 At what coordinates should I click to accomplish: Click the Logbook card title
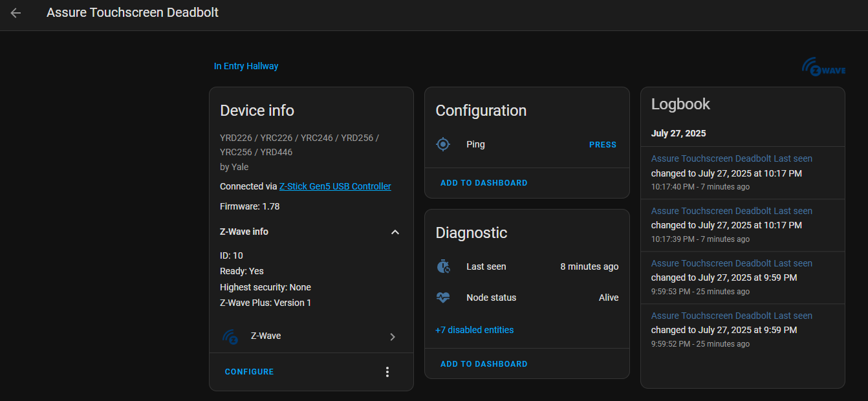point(680,104)
